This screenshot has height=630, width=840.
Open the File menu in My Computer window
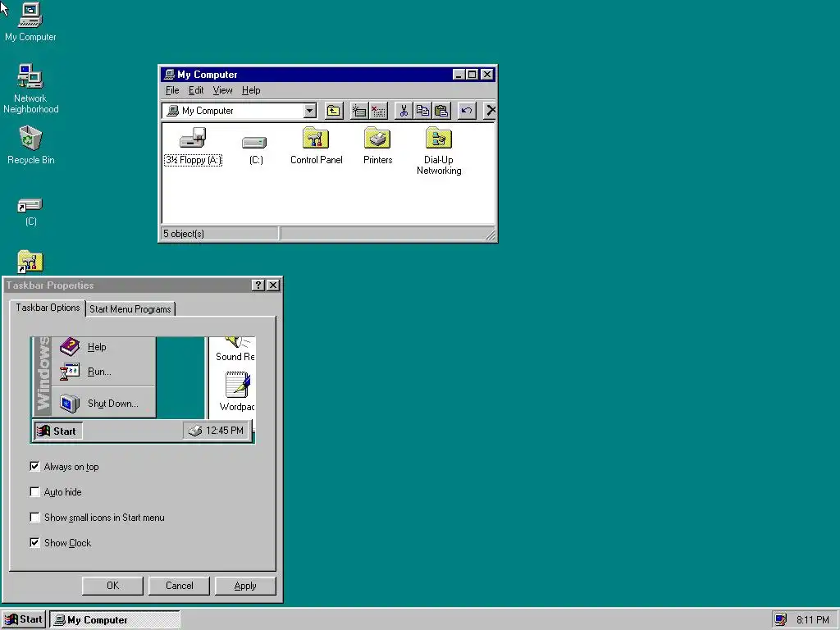tap(172, 90)
